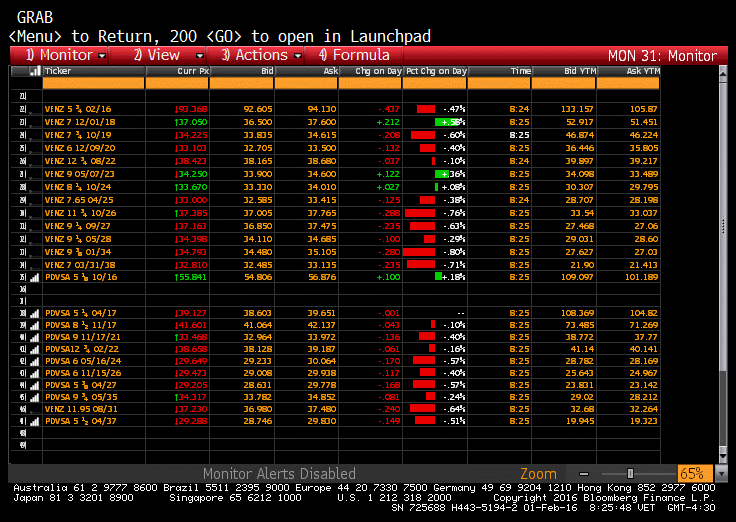
Task: Click the 56.876 ask value
Action: [x=322, y=277]
